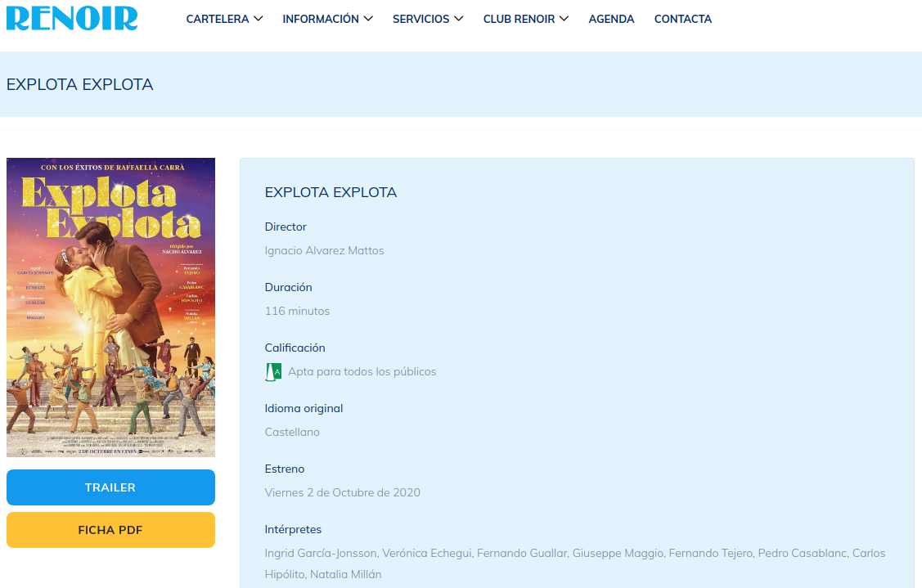Click the Estreno label
Screen dimensions: 922x588
[x=285, y=469]
